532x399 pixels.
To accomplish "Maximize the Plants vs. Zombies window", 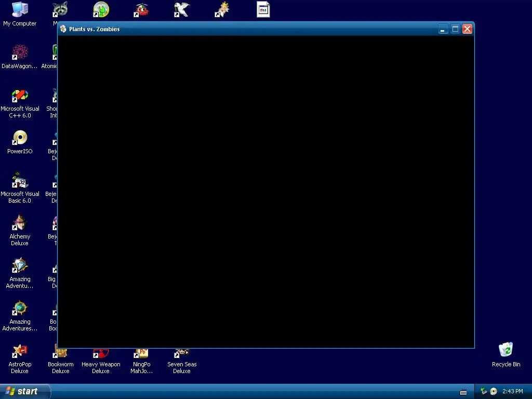I will click(455, 29).
